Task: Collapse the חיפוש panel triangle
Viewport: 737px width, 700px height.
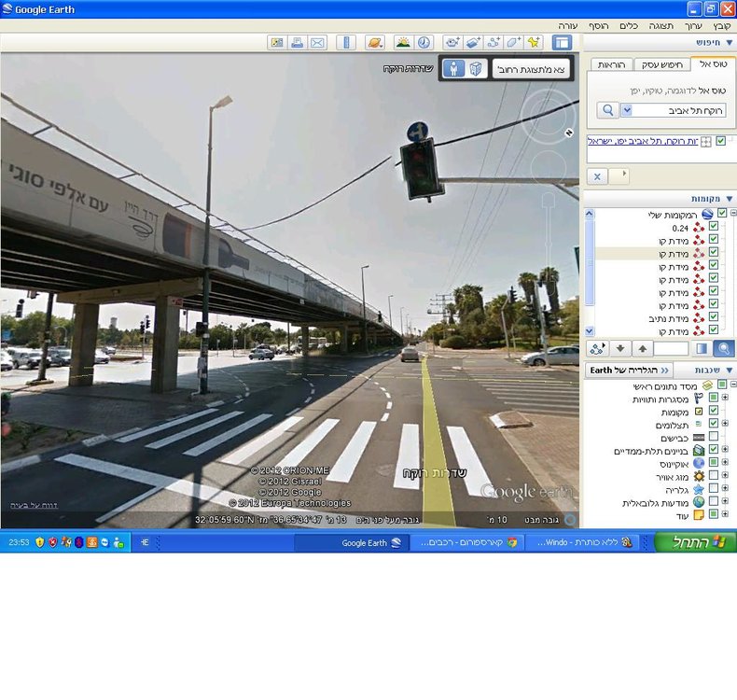Action: pos(729,43)
